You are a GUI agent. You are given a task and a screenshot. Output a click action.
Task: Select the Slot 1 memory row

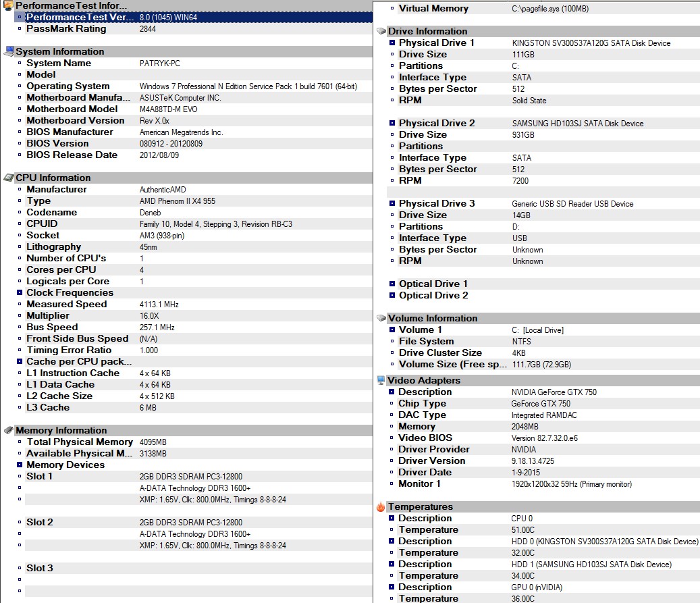(198, 476)
